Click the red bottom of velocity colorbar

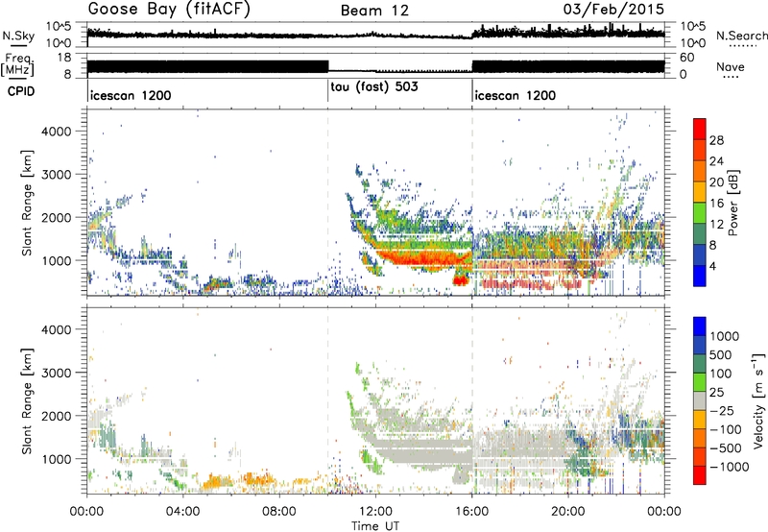[x=700, y=475]
